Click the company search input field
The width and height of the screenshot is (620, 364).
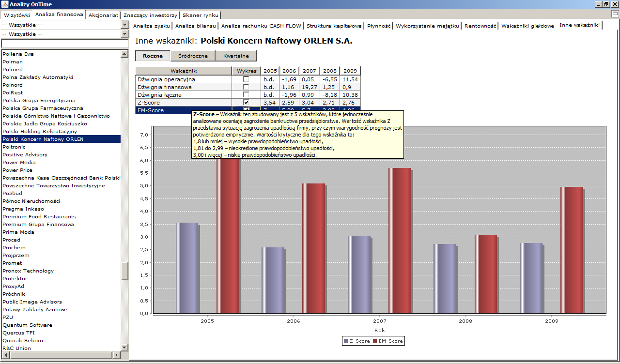65,44
